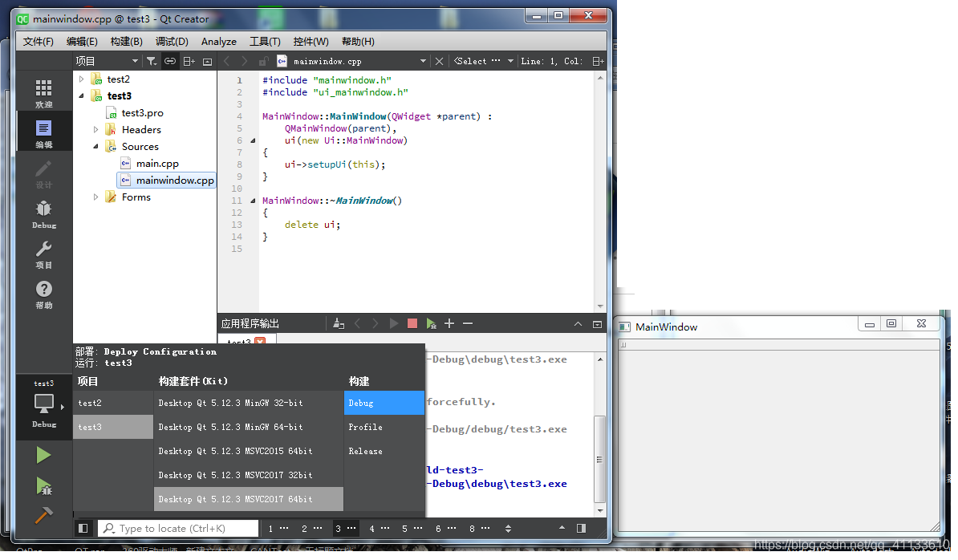Expand the Headers folder

tap(95, 129)
